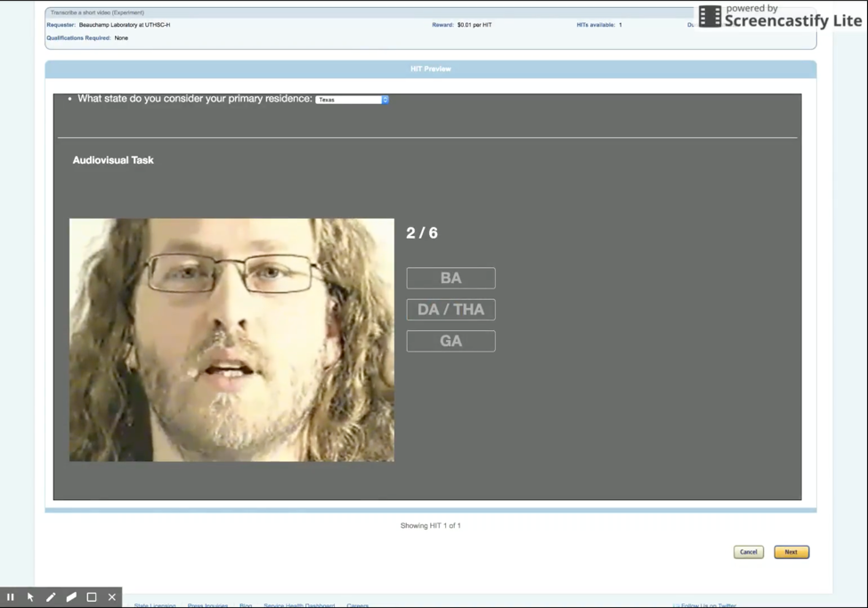
Task: Open the Careers footer link
Action: 358,605
